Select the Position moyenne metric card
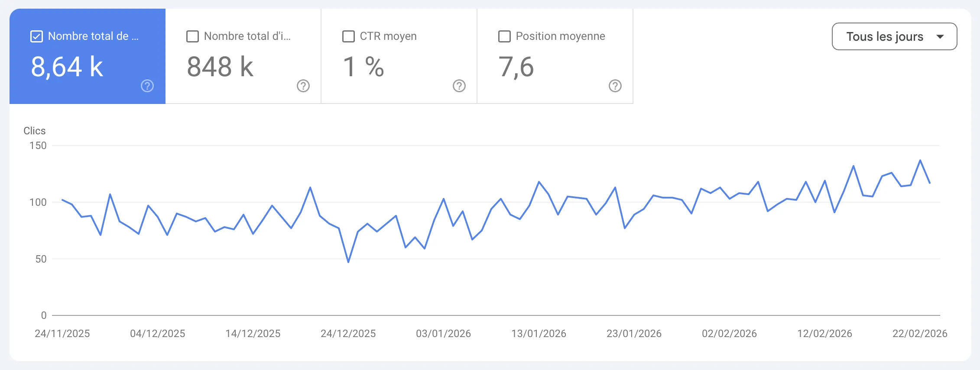This screenshot has width=980, height=370. point(555,56)
